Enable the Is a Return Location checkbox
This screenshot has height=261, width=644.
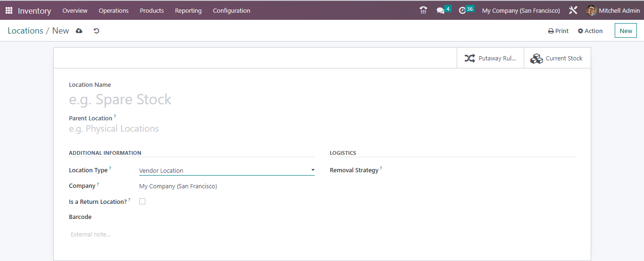point(142,202)
